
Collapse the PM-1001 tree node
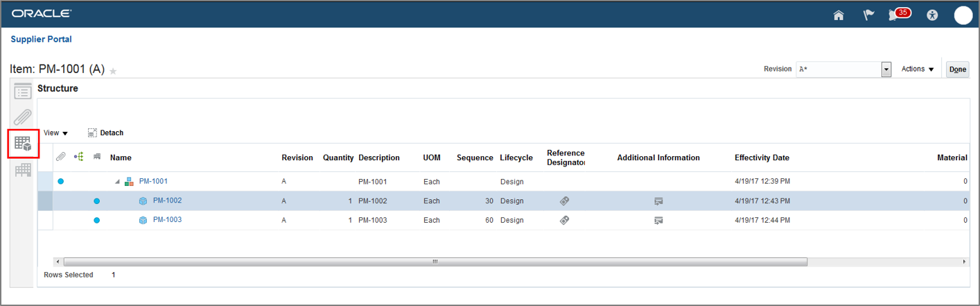tap(117, 182)
